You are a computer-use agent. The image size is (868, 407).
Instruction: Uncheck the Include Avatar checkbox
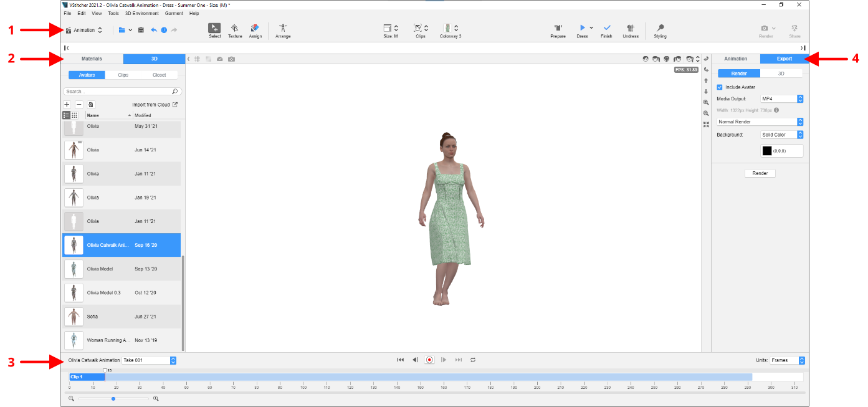click(720, 87)
